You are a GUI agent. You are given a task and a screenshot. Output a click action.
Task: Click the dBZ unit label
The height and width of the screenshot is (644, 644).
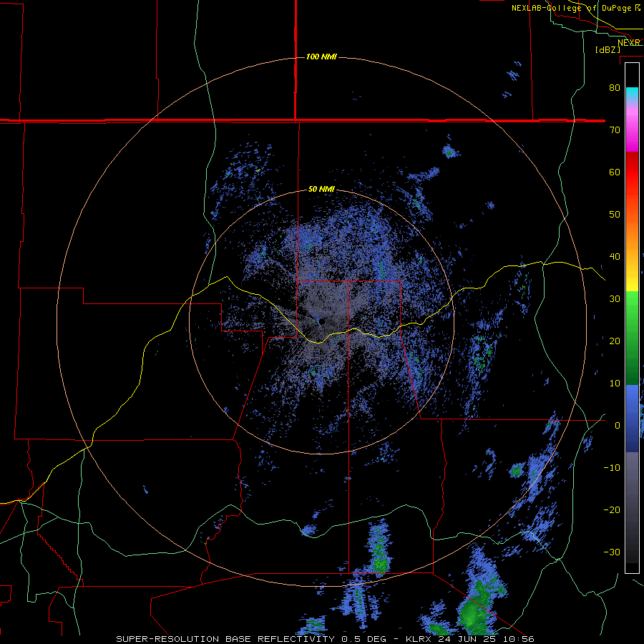(608, 49)
